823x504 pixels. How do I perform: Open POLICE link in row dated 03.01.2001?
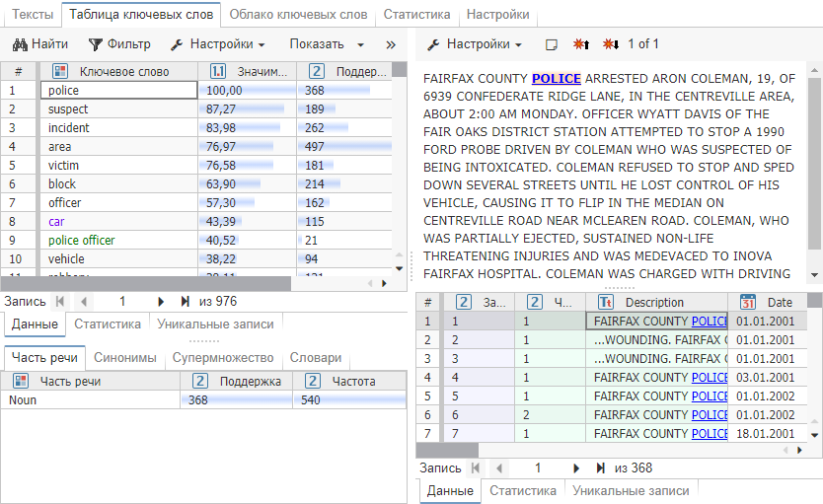(x=710, y=378)
